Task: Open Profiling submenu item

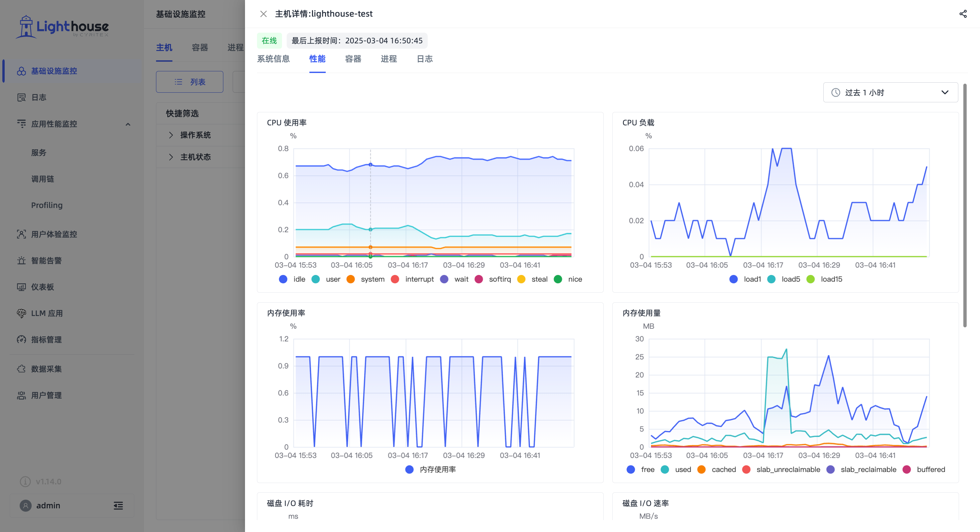Action: (47, 205)
